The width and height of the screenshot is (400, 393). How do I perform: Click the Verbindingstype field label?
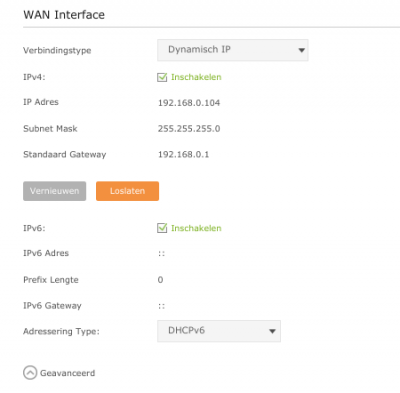coord(57,51)
